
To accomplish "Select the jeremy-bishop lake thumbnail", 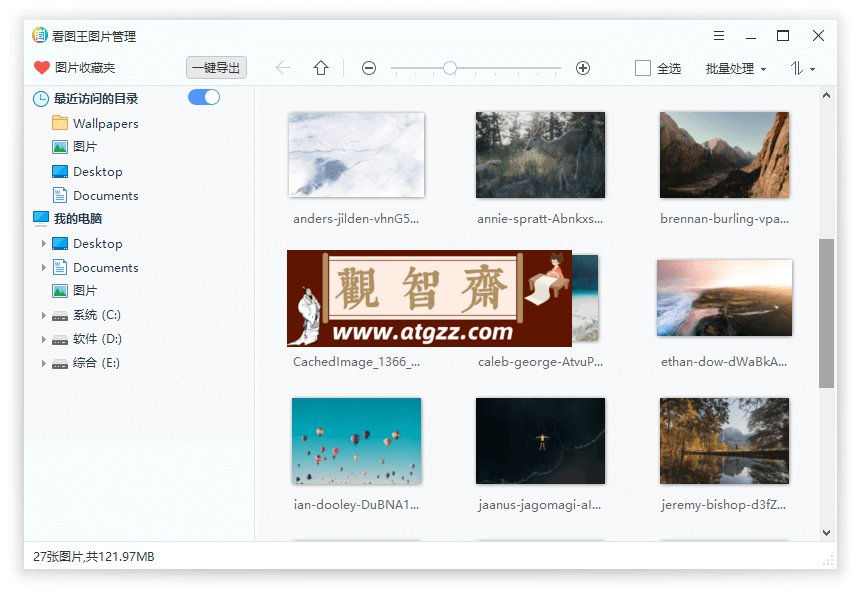I will tap(724, 441).
